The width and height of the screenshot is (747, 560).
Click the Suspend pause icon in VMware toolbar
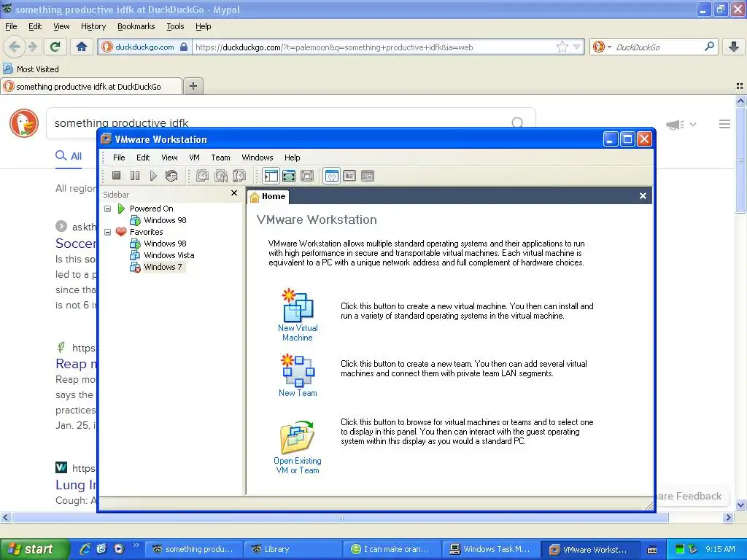(135, 176)
